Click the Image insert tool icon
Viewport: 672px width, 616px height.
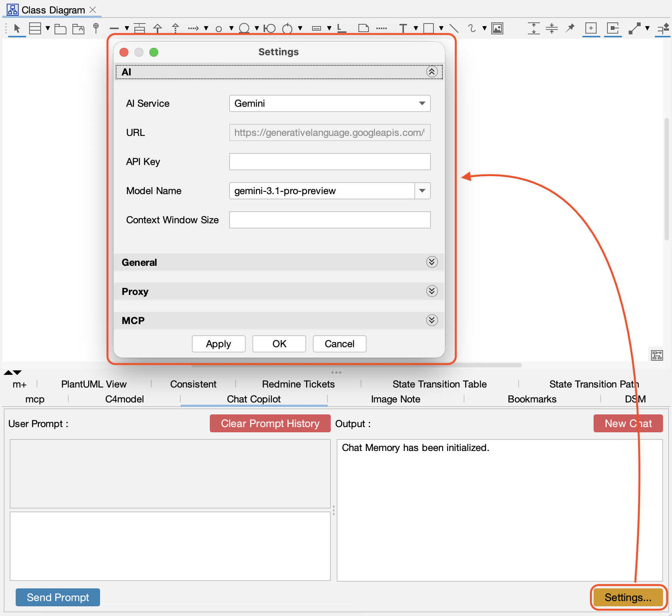[x=497, y=28]
